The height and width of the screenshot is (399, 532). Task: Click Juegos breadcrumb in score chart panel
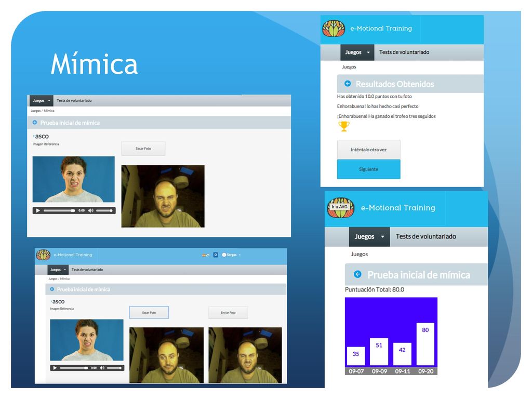[360, 254]
